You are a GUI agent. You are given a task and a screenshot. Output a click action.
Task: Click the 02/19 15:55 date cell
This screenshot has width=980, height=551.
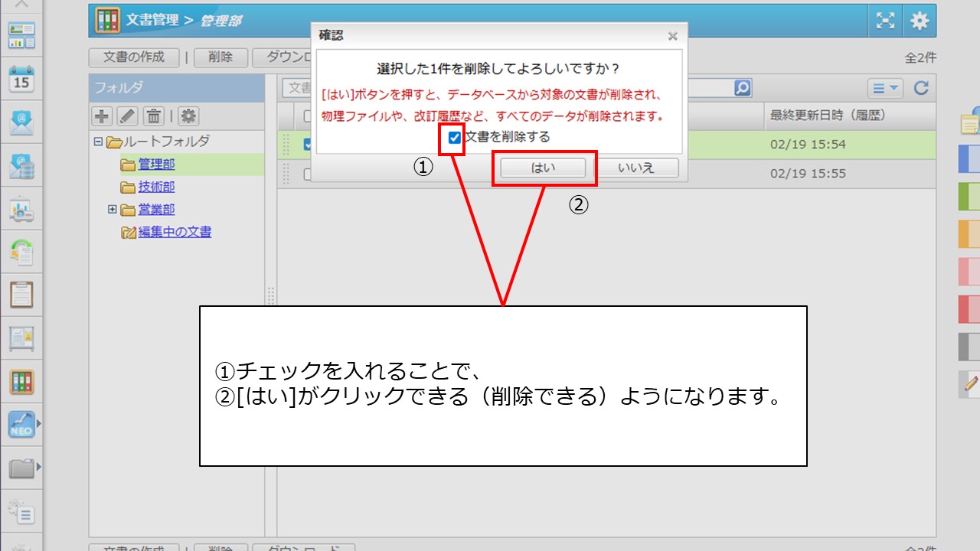(808, 174)
